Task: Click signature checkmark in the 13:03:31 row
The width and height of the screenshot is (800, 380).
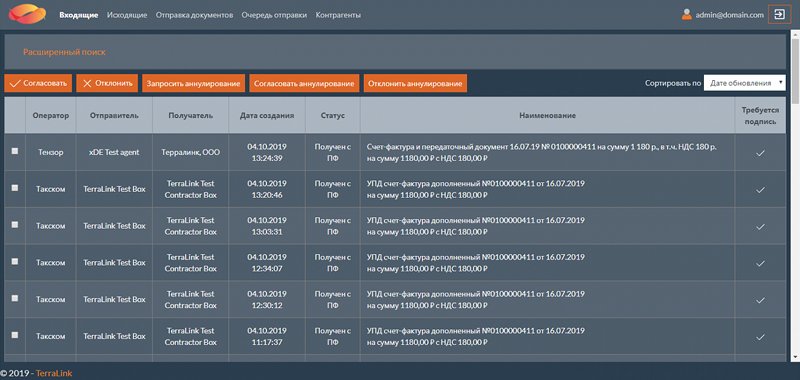Action: pos(760,226)
